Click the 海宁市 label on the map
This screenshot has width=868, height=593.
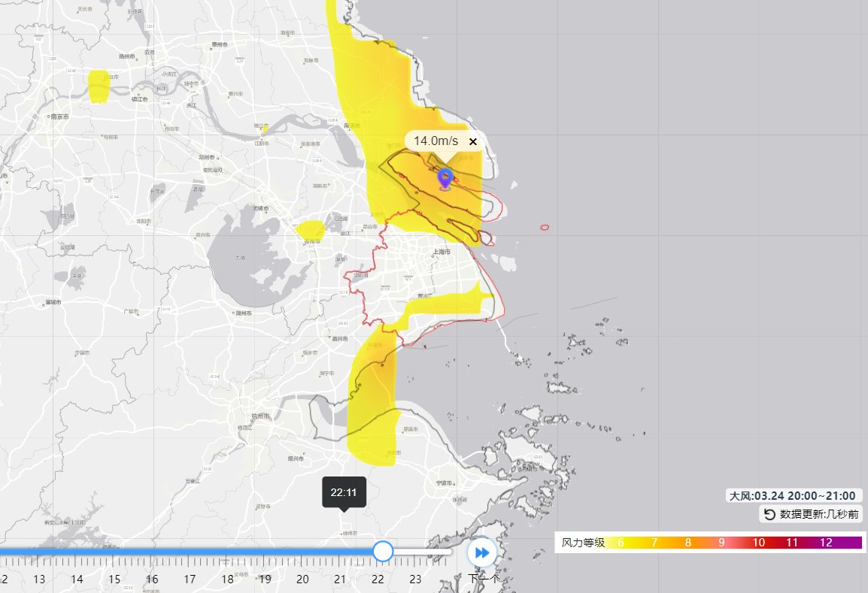(326, 374)
